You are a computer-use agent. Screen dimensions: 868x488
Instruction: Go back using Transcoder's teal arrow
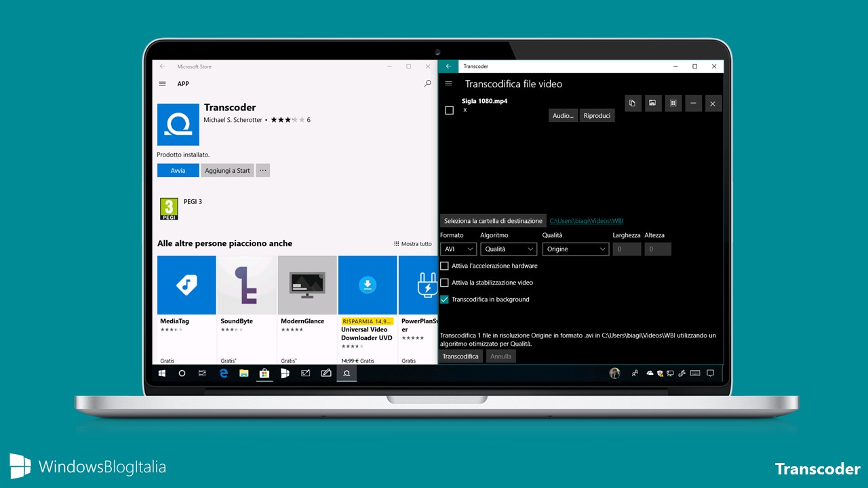449,66
